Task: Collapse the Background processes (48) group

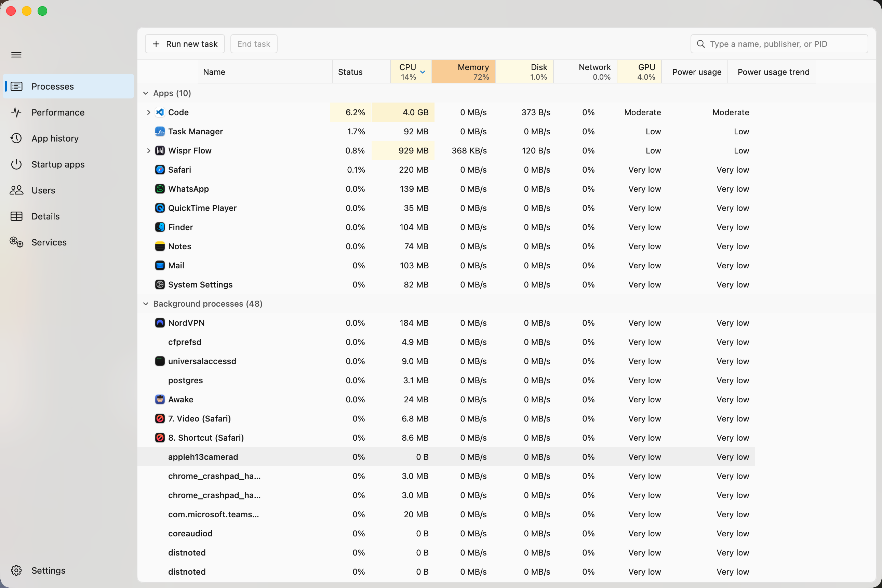Action: (x=146, y=303)
